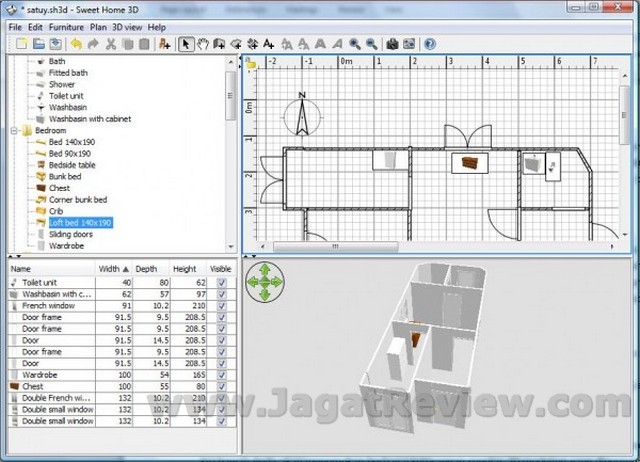Open Help via the question mark icon
640x462 pixels.
(430, 44)
